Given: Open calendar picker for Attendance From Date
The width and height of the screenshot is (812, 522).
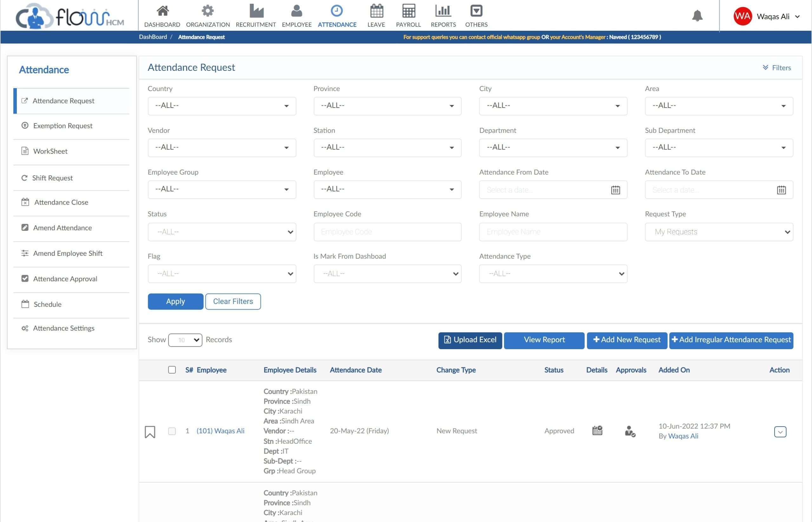Looking at the screenshot, I should [615, 190].
